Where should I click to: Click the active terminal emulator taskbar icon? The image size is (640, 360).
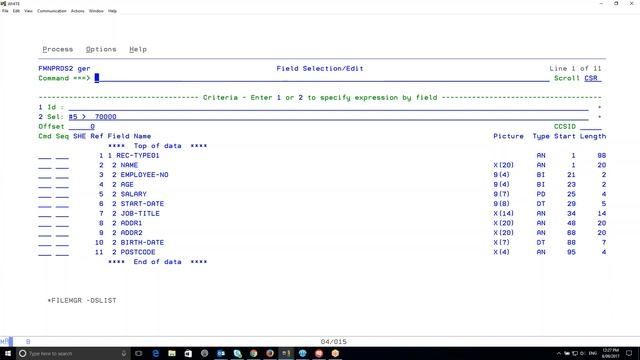click(x=286, y=353)
